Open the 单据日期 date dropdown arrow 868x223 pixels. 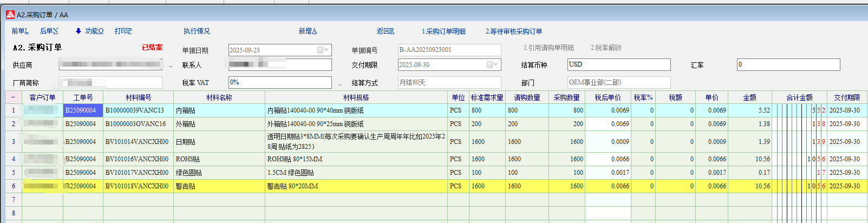click(x=327, y=50)
